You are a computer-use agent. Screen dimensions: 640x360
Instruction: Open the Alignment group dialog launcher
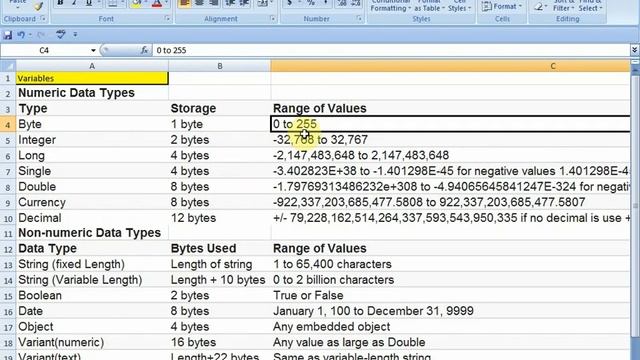[x=272, y=18]
